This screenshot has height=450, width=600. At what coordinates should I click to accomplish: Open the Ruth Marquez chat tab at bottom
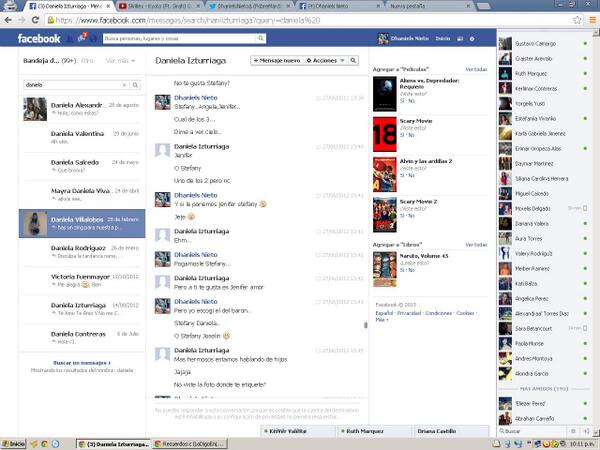tap(373, 431)
